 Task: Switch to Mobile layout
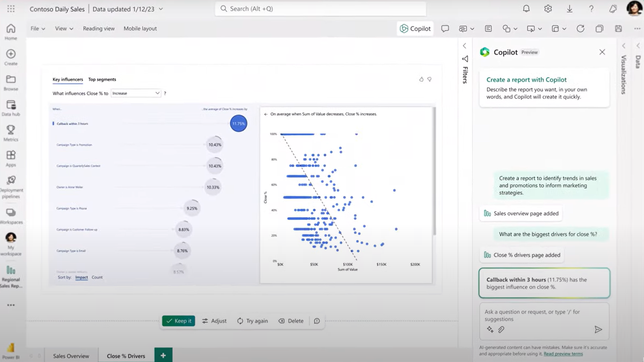click(x=140, y=28)
